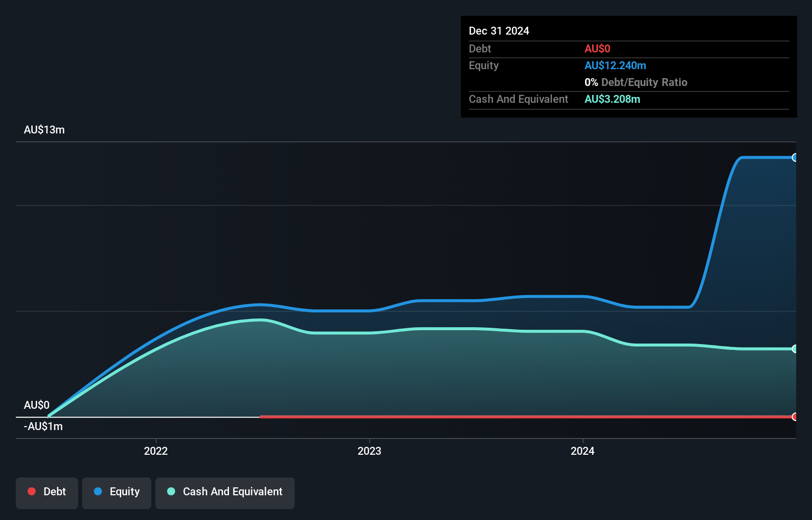Click the AU$3.208m cash value in tooltip
The image size is (812, 520).
(x=612, y=99)
